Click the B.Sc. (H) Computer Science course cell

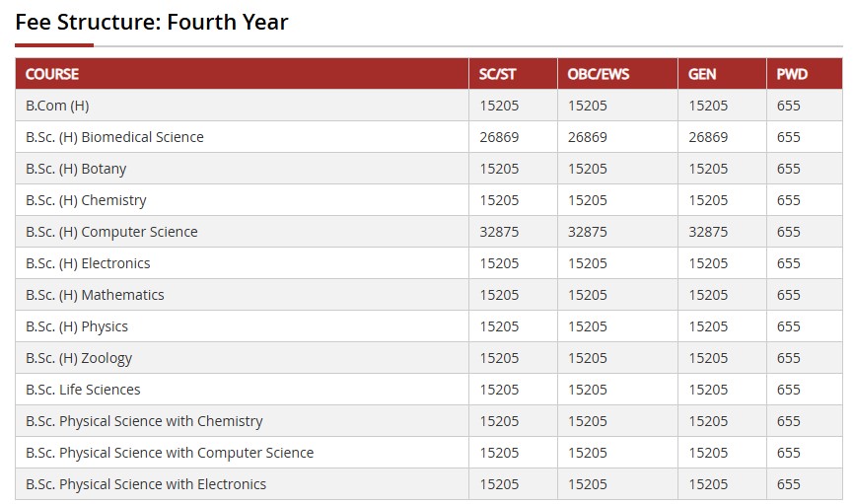(x=242, y=232)
